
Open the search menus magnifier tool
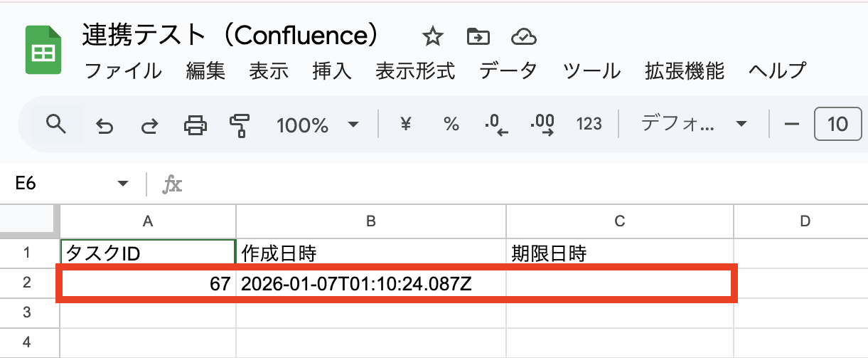pyautogui.click(x=55, y=125)
